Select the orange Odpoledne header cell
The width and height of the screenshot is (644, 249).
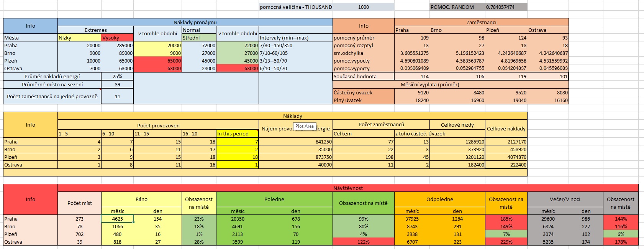pyautogui.click(x=439, y=199)
